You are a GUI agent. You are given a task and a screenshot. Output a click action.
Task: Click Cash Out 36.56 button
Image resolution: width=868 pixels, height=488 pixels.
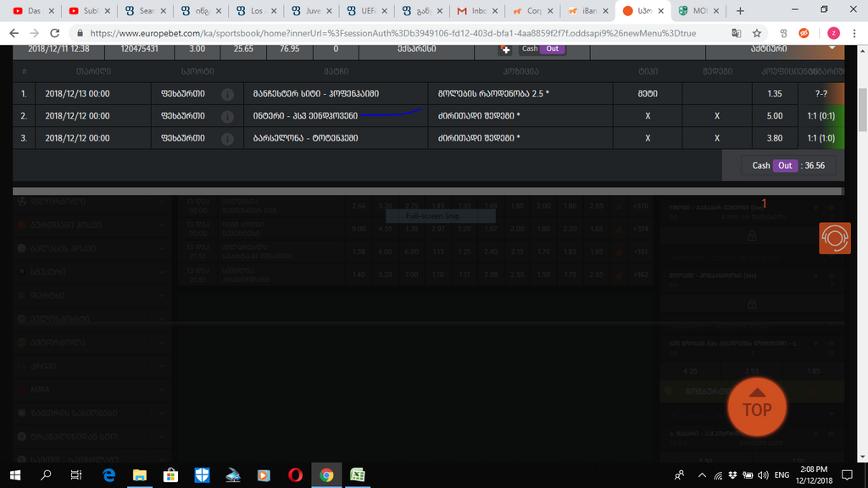coord(788,165)
